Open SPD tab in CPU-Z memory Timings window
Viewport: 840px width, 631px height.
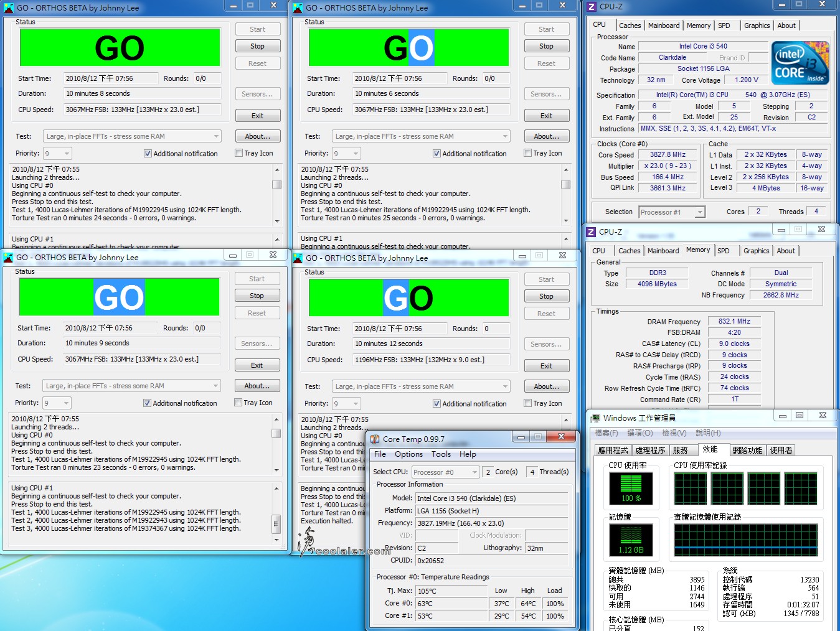[723, 251]
